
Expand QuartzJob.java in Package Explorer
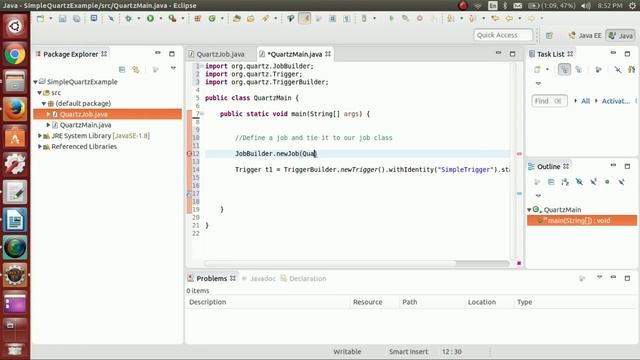[x=48, y=114]
